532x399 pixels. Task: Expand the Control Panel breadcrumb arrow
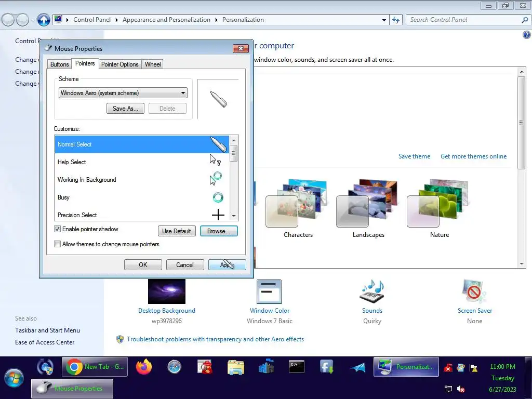point(116,20)
